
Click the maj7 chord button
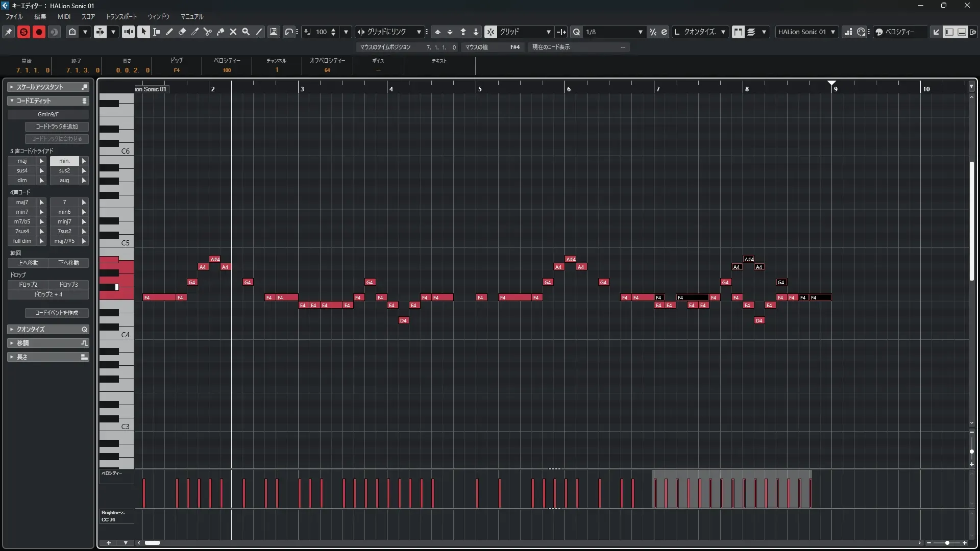[x=22, y=202]
